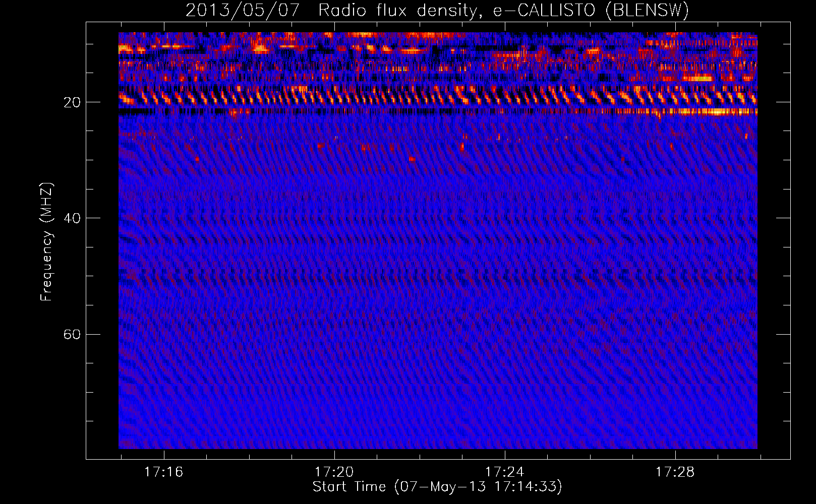Viewport: 816px width, 504px height.
Task: Click the 'Frequency (MHZ)' y-axis label
Action: coord(46,242)
